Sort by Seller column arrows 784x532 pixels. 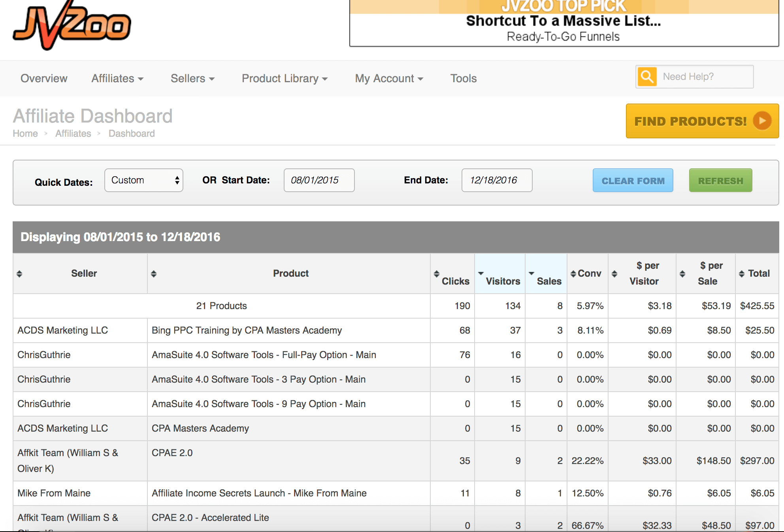19,274
